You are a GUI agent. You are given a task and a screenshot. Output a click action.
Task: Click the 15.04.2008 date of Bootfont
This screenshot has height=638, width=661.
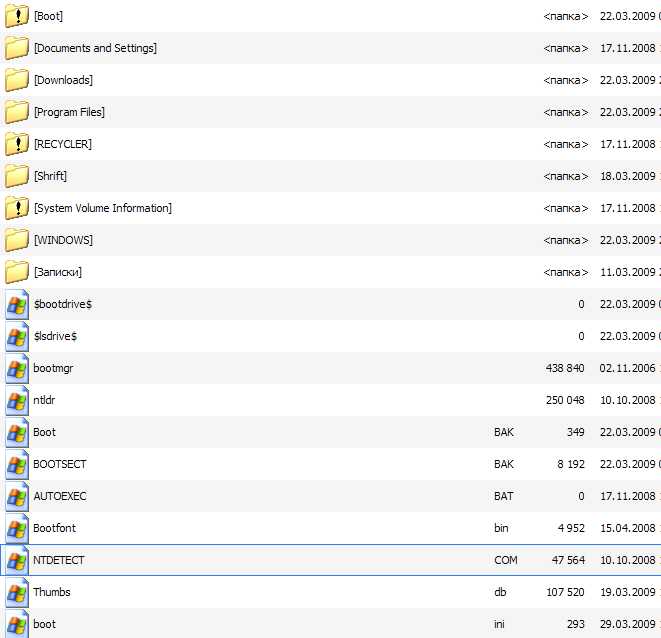(x=628, y=529)
